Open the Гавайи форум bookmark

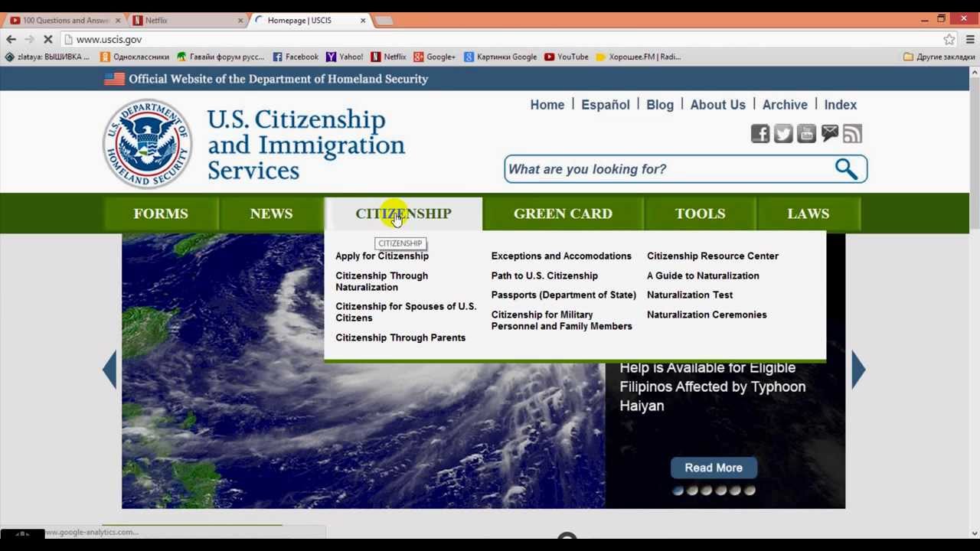click(x=220, y=57)
